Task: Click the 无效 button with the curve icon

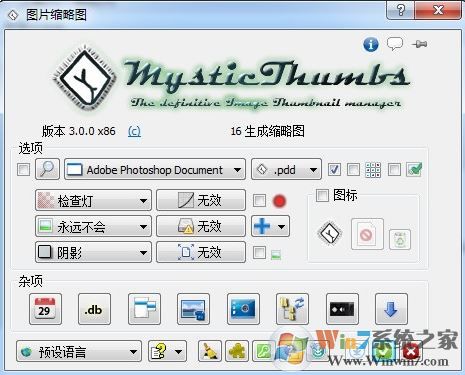Action: 201,200
